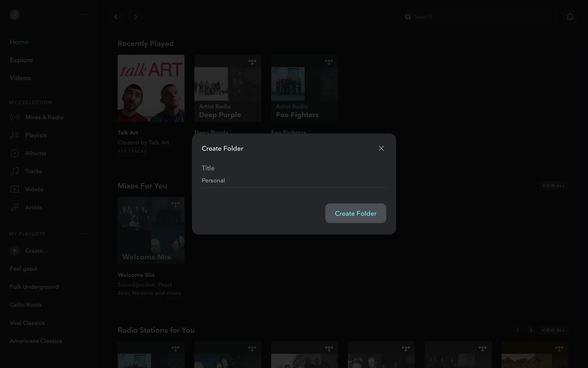Image resolution: width=588 pixels, height=368 pixels.
Task: Select Home in the sidebar
Action: [19, 42]
